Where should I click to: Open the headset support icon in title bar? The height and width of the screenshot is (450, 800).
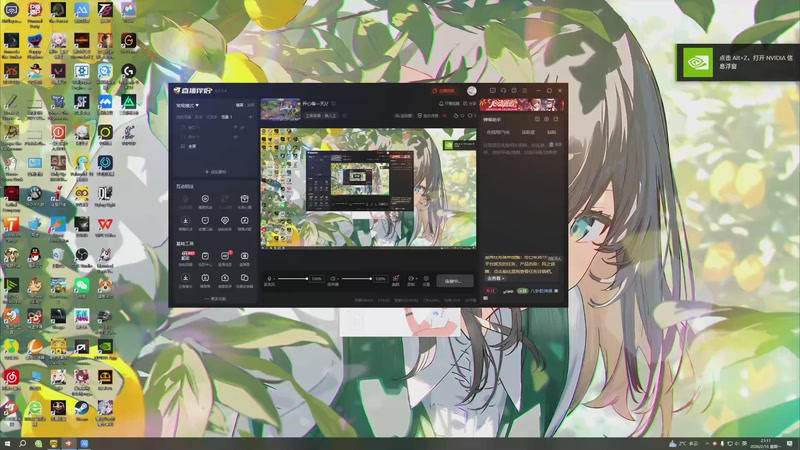click(503, 90)
